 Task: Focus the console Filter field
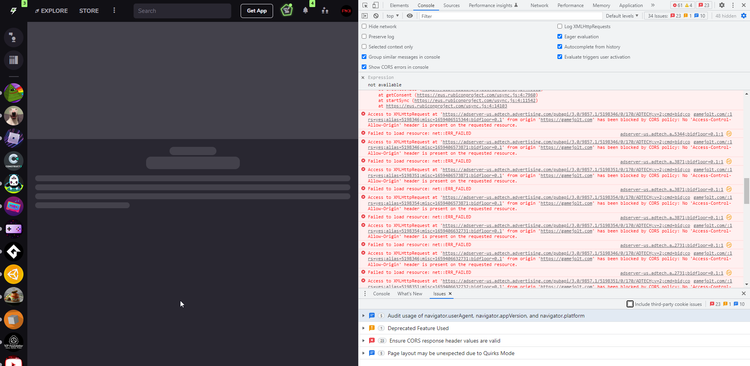pyautogui.click(x=510, y=16)
